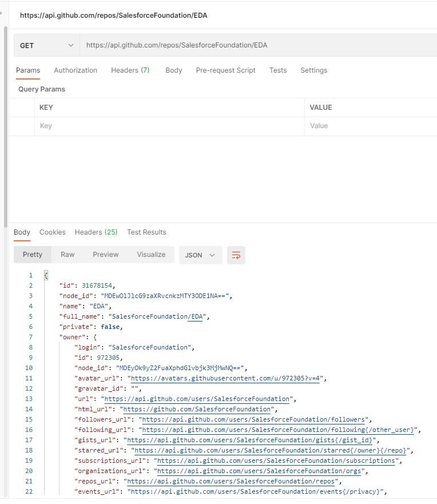Viewport: 437px width, 504px height.
Task: Check the Test Results tab
Action: [146, 232]
